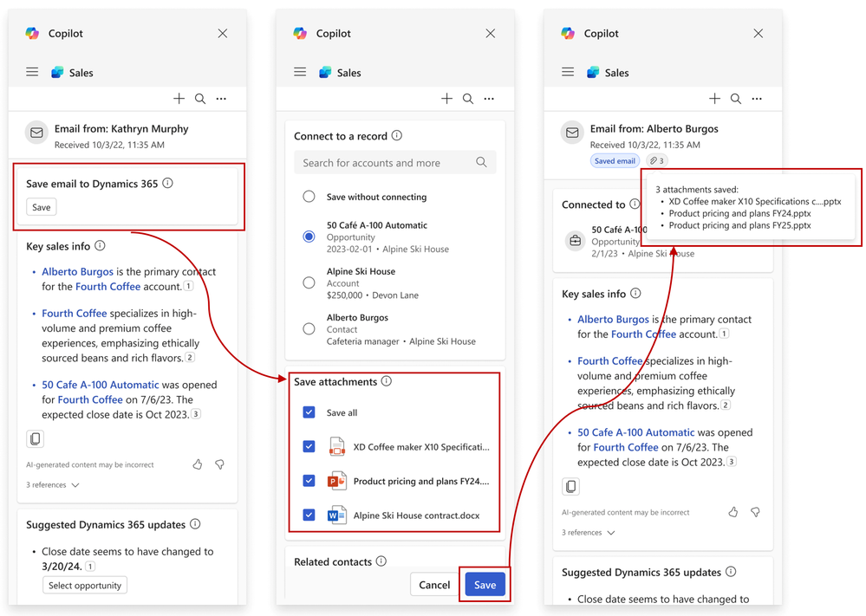Show info for Suggested Dynamics 365 updates left panel

(195, 524)
